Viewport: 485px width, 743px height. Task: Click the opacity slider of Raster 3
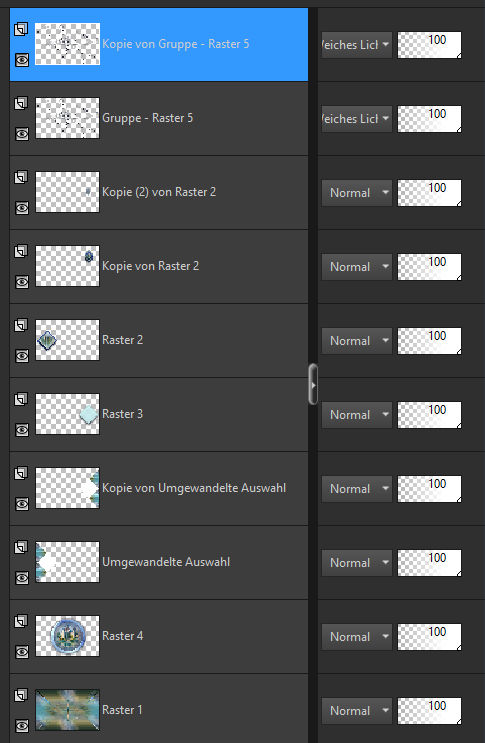click(429, 415)
